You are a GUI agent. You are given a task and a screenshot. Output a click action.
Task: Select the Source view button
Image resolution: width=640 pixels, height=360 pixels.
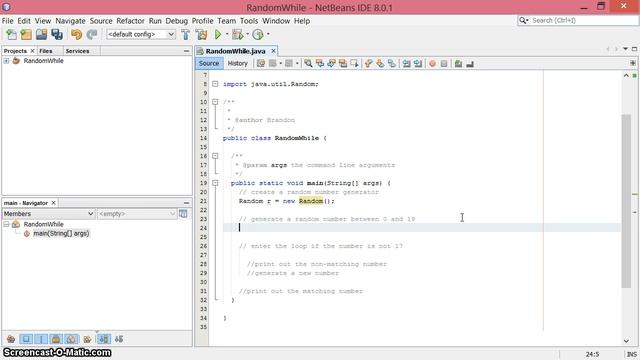tap(209, 64)
